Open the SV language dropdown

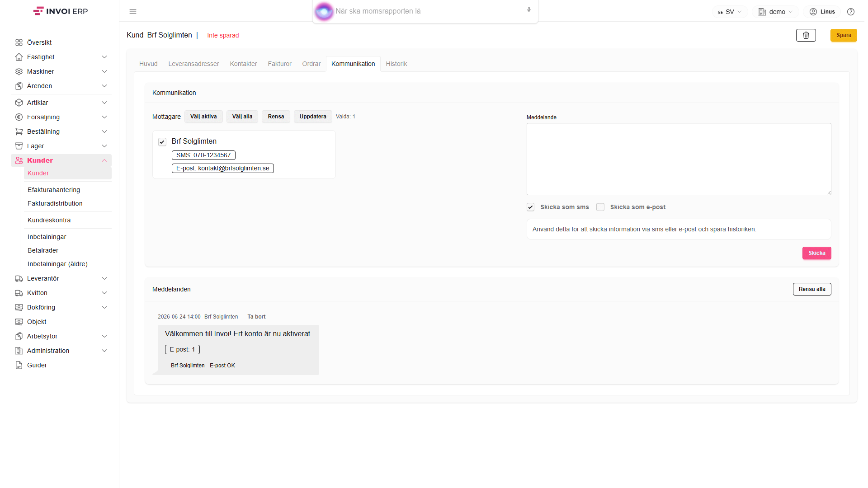(x=730, y=12)
